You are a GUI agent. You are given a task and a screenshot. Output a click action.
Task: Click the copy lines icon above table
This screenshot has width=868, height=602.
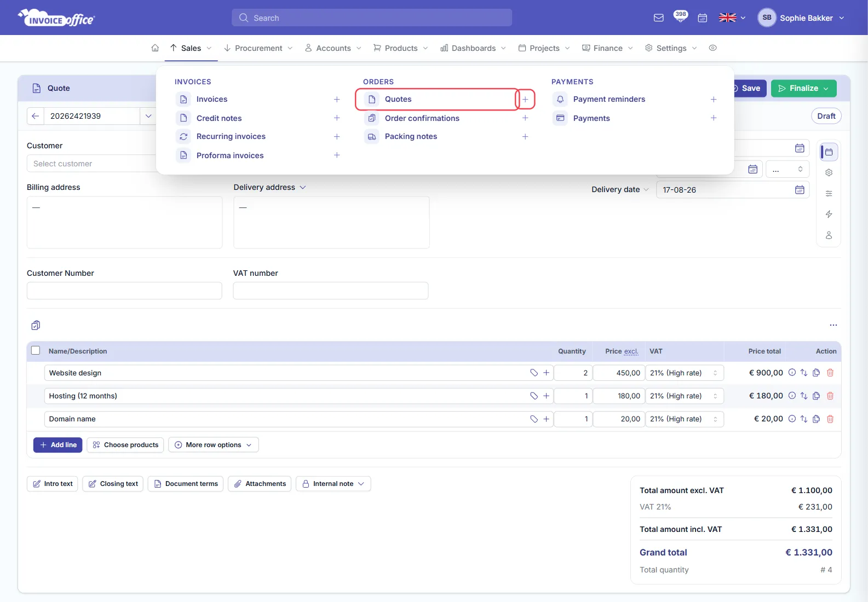click(36, 326)
